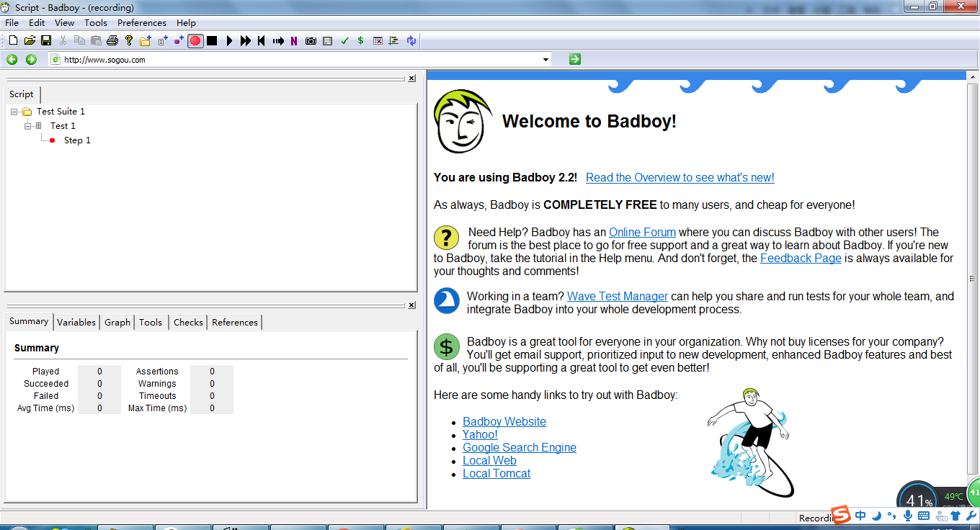Collapse the Test Suite 1 tree node
Viewport: 980px width, 530px height.
[x=14, y=112]
